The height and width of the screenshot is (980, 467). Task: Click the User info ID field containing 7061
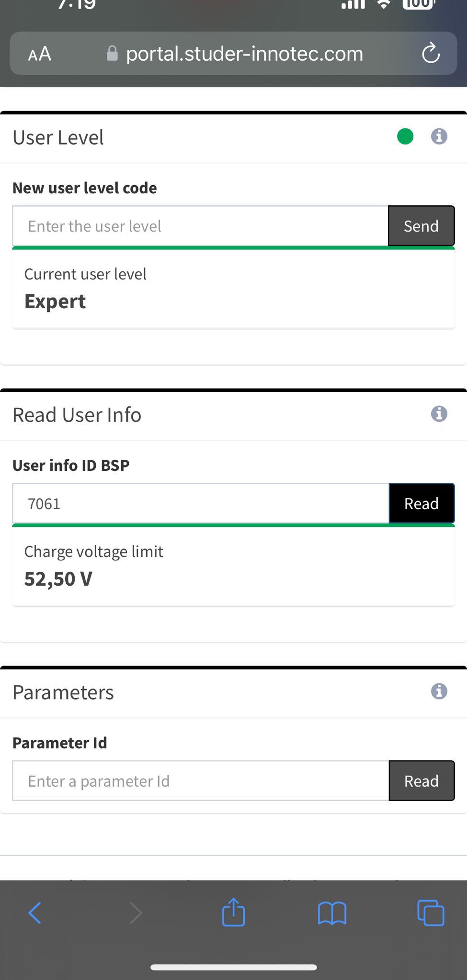(x=200, y=504)
